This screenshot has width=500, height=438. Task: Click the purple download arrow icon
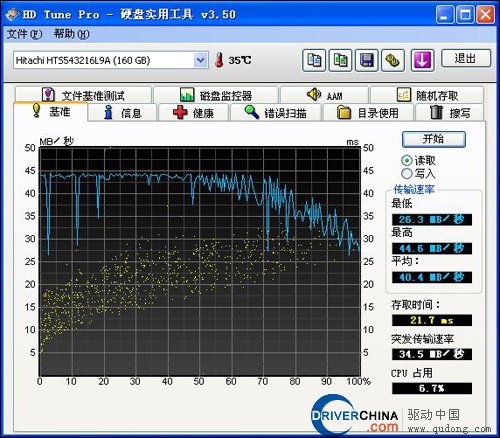coord(423,60)
